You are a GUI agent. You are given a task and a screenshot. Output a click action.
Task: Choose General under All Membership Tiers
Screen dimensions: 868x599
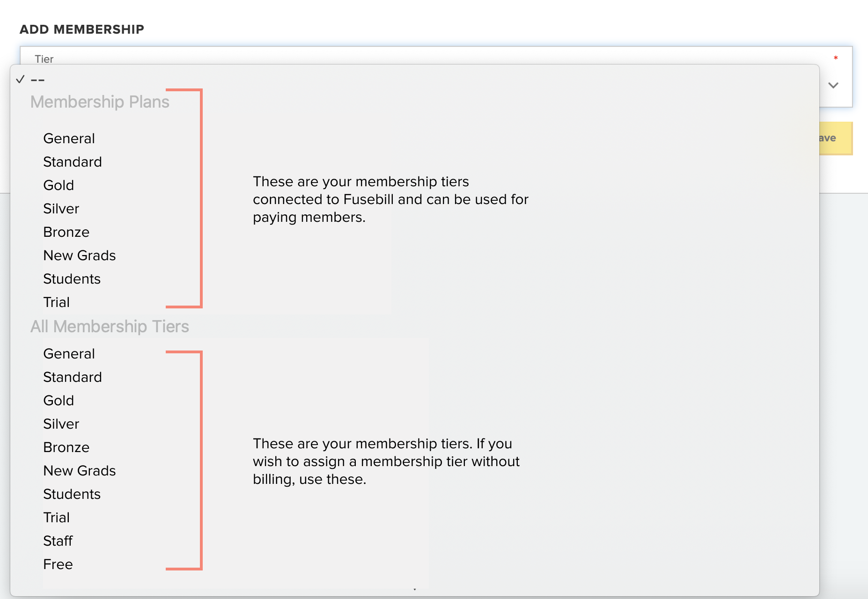click(x=69, y=354)
